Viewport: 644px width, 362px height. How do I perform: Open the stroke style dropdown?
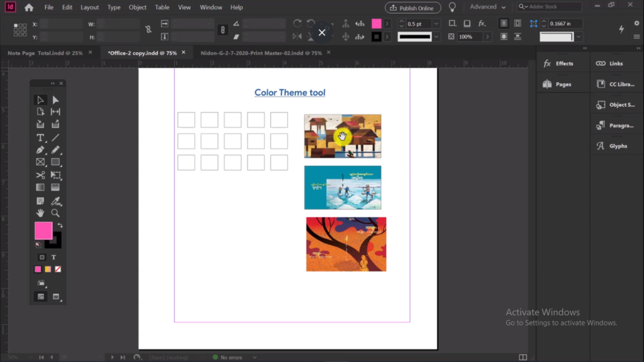(436, 37)
